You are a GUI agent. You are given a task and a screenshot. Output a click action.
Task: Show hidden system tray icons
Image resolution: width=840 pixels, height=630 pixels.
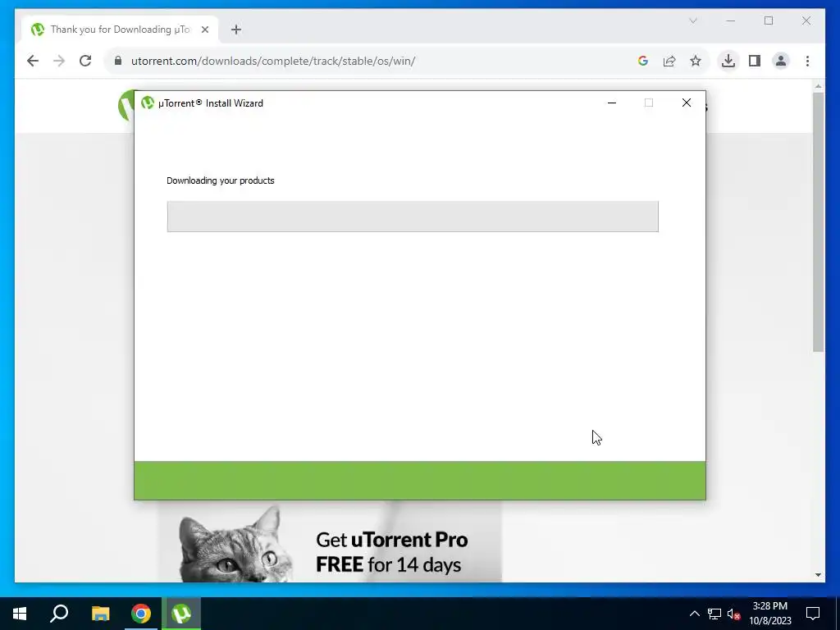(694, 614)
